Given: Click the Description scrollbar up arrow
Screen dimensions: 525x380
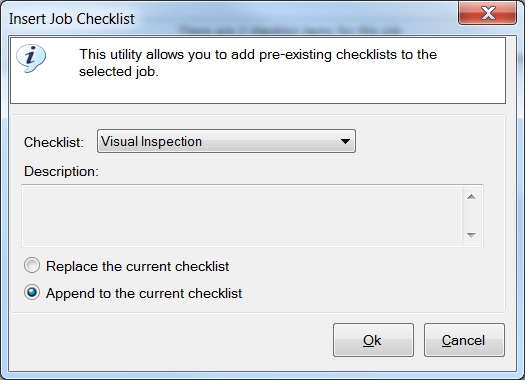Looking at the screenshot, I should click(x=471, y=197).
